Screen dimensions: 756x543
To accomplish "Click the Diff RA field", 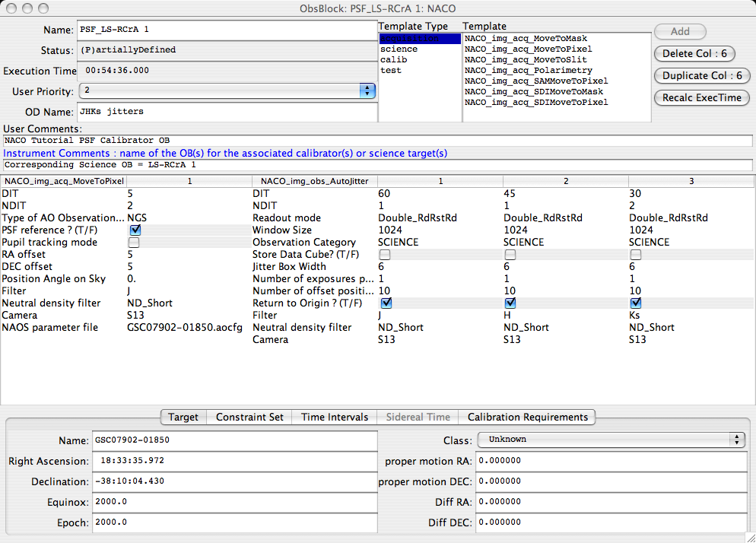I will coord(611,502).
